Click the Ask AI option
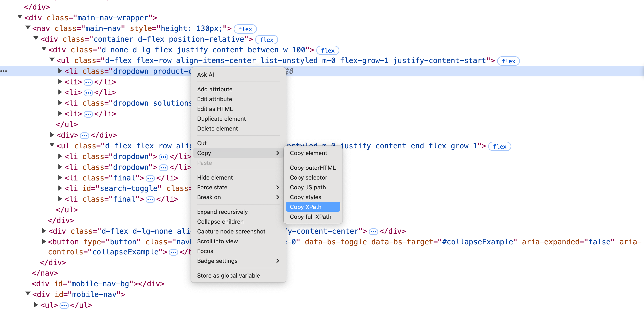The image size is (644, 311). coord(205,74)
